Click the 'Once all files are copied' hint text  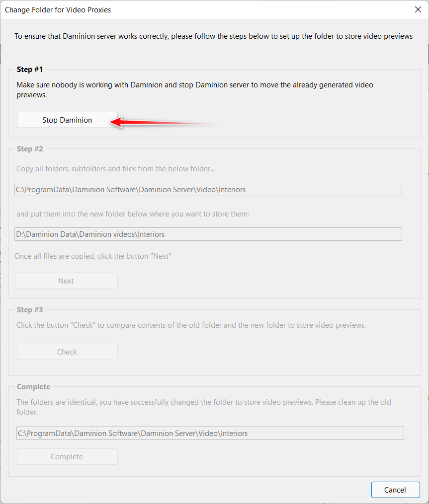pos(92,256)
